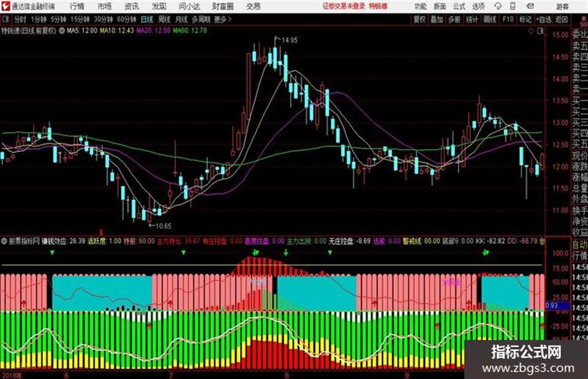Switch to the 周线 period tab
The height and width of the screenshot is (379, 588).
[x=164, y=19]
